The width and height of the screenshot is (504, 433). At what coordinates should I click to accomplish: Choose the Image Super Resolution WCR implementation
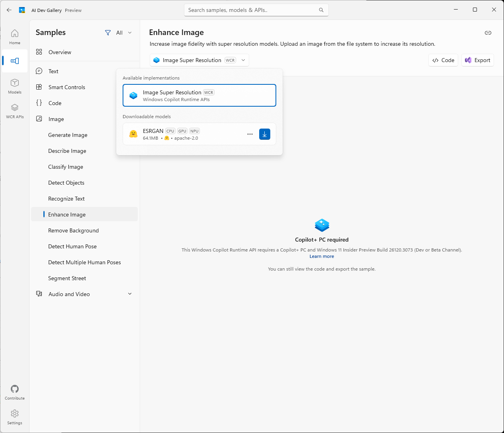point(199,96)
